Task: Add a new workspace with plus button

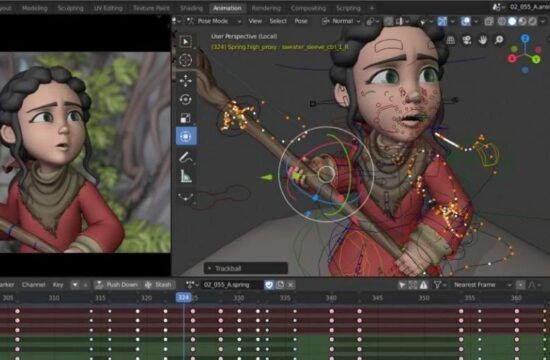Action: coord(372,8)
